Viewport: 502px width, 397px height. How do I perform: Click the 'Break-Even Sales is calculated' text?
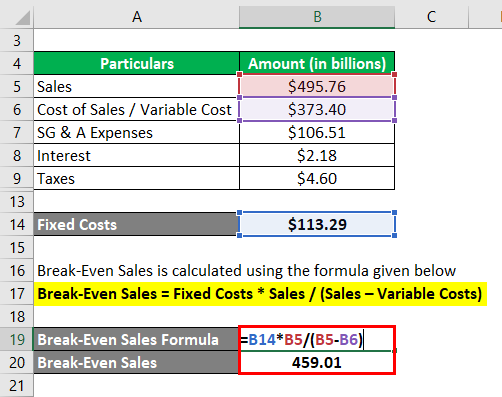246,270
